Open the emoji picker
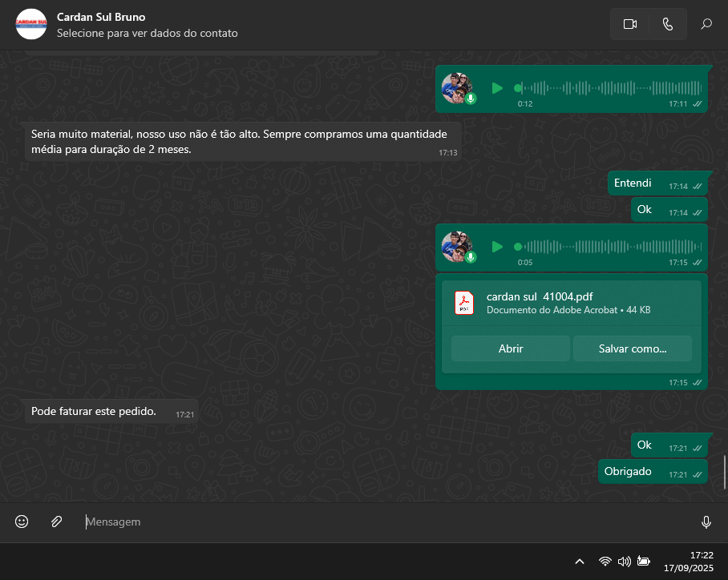Viewport: 728px width, 580px height. point(22,522)
